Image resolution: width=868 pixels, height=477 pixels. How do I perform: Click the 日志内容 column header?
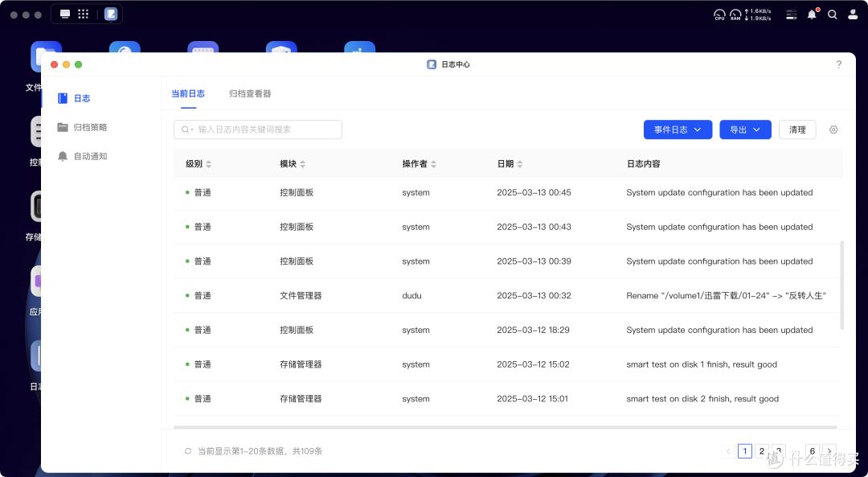pos(643,164)
